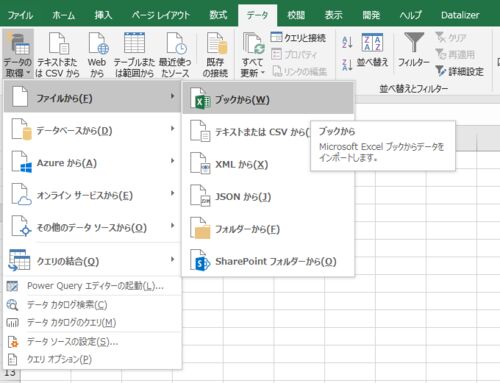Viewport: 500px width, 383px height.
Task: Switch to the 表示 tab
Action: [333, 15]
